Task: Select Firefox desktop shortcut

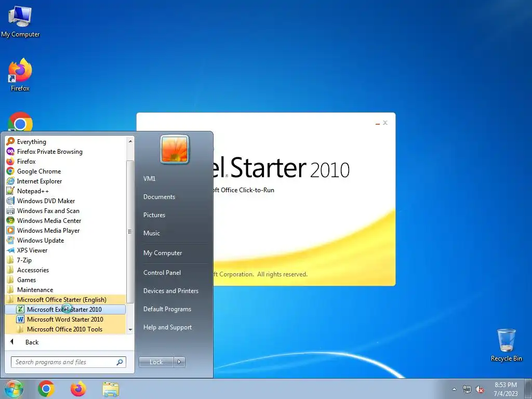Action: [x=20, y=75]
